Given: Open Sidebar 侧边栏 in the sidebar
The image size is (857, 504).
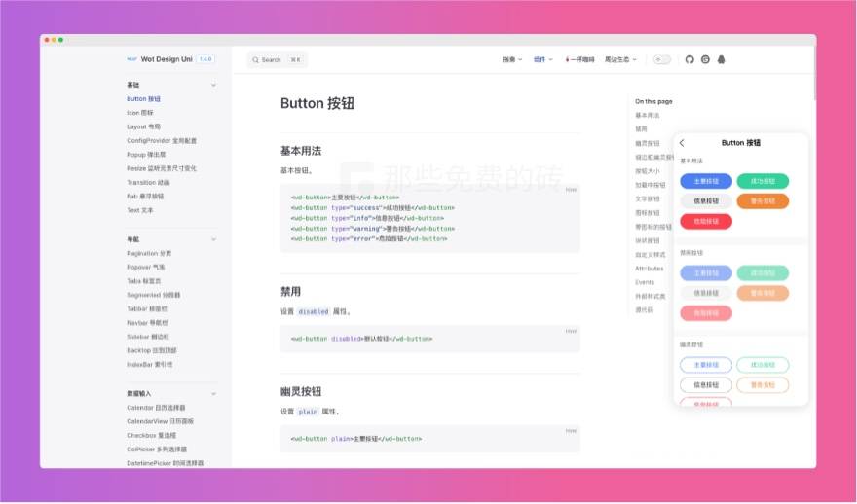Looking at the screenshot, I should 148,337.
